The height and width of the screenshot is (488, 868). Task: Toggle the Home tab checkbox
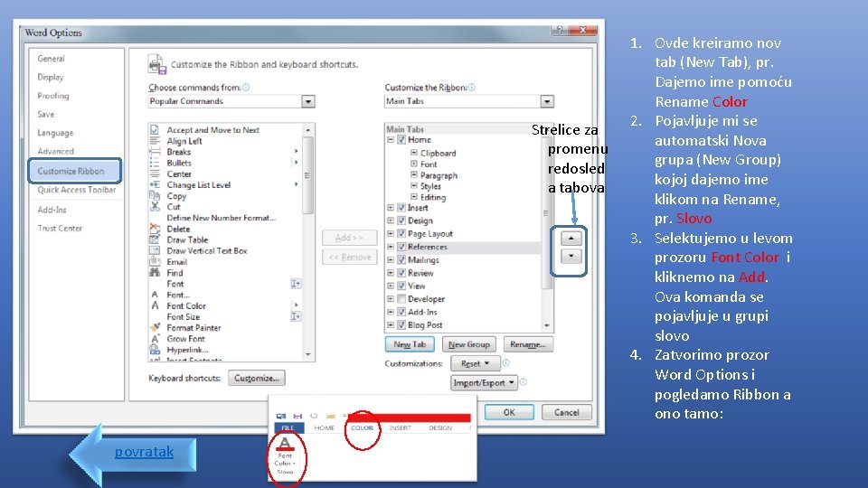coord(401,140)
